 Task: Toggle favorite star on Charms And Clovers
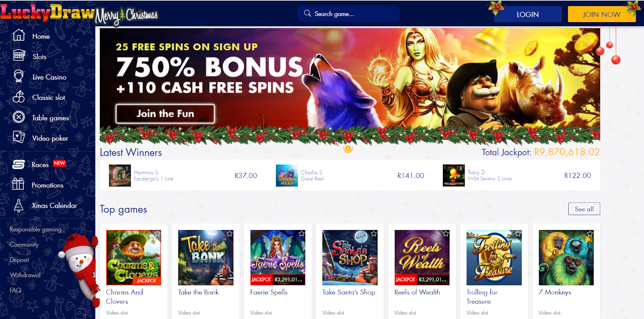click(157, 234)
